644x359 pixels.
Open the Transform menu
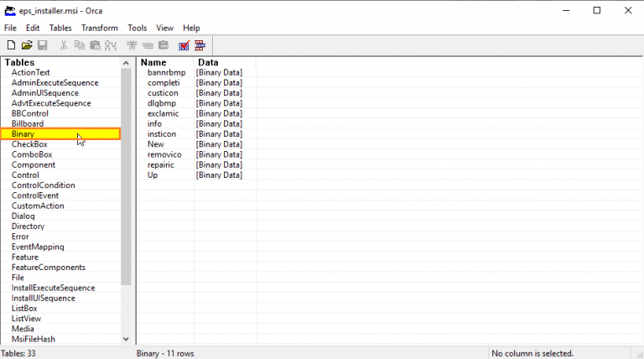point(100,28)
